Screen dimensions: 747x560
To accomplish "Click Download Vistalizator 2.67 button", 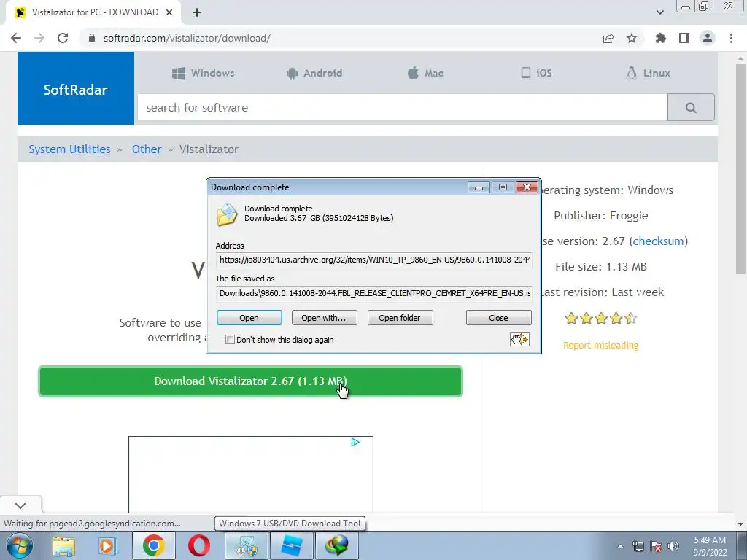I will 250,381.
